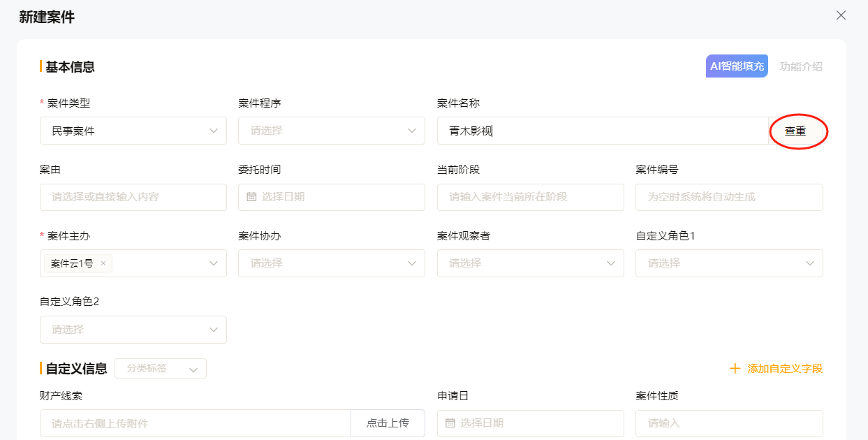Expand the 案件程序 dropdown

331,131
